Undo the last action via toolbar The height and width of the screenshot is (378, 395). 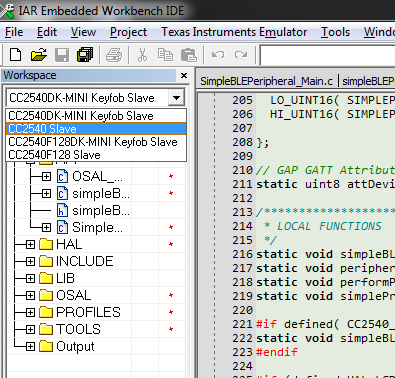pos(218,54)
